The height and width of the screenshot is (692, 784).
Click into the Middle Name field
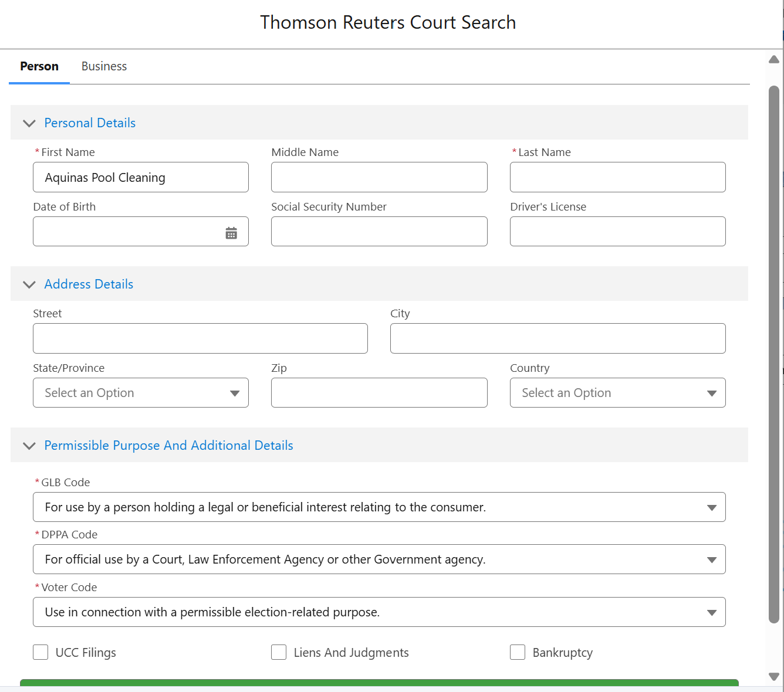pyautogui.click(x=379, y=177)
